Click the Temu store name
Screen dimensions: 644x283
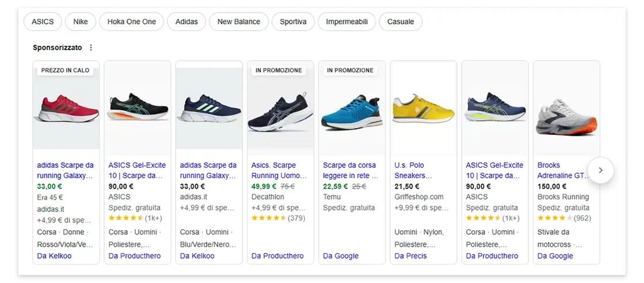331,197
